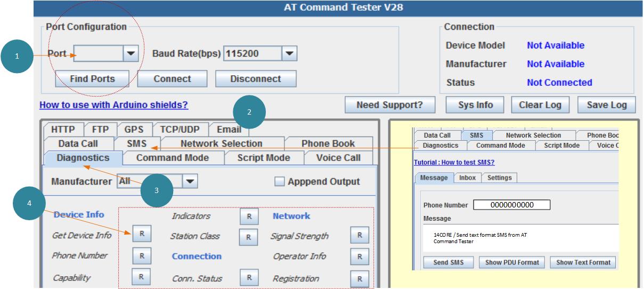Select Script Mode tab in right preview
The height and width of the screenshot is (289, 644).
point(562,145)
